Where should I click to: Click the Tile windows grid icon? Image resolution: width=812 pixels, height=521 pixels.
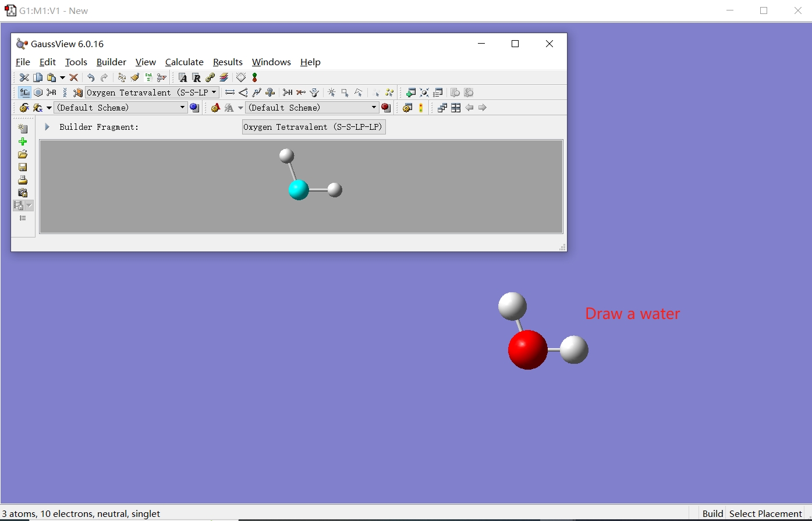tap(456, 108)
